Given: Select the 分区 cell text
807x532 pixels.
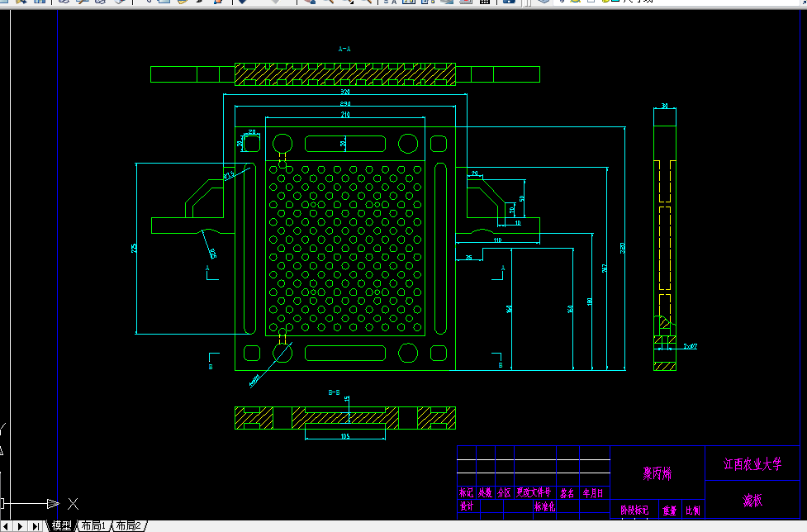Looking at the screenshot, I should coord(504,493).
